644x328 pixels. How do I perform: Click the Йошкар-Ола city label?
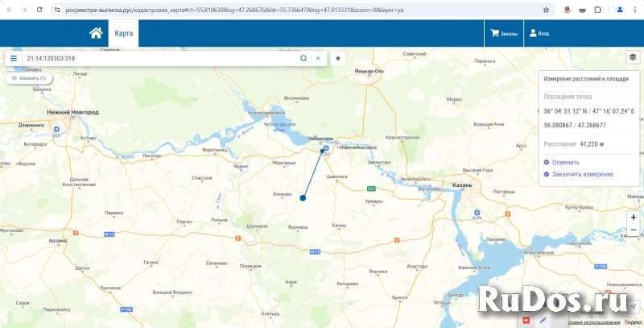[369, 71]
